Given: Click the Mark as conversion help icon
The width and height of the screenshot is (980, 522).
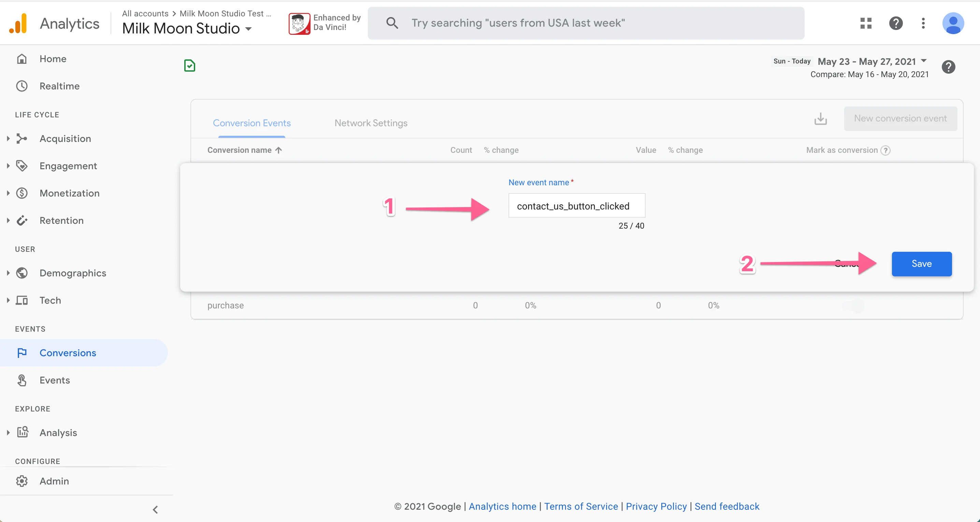Looking at the screenshot, I should 886,150.
